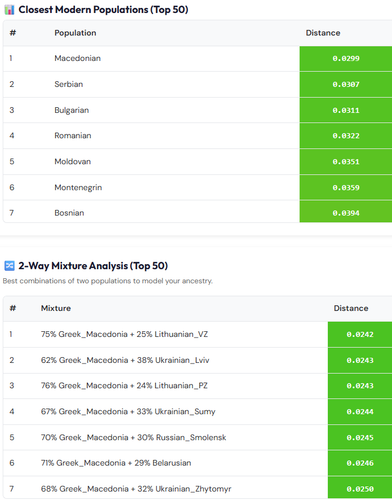Click the 2-Way Mixture Analysis (Top 50) heading
The width and height of the screenshot is (392, 500).
(x=93, y=266)
